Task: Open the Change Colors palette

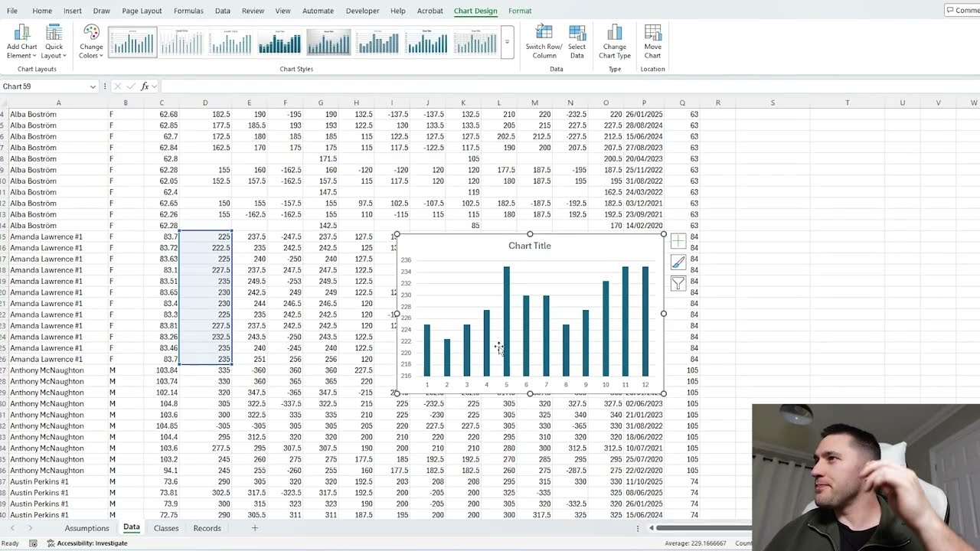Action: [91, 41]
